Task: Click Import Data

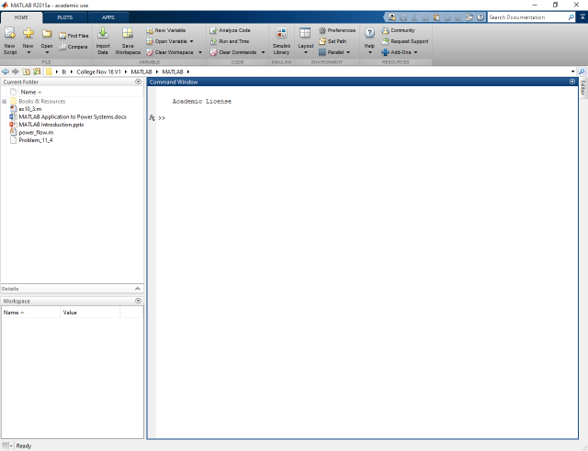Action: click(103, 41)
